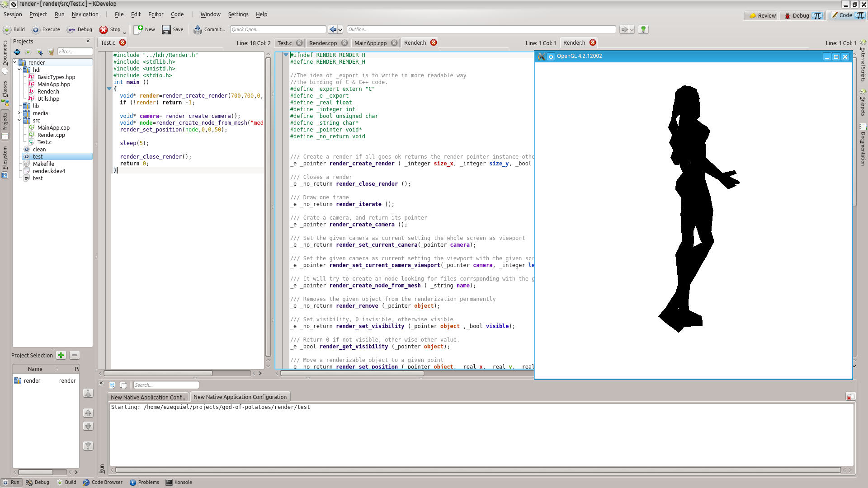Click the broom clean icon in Projects panel
This screenshot has width=868, height=488.
pyautogui.click(x=51, y=52)
